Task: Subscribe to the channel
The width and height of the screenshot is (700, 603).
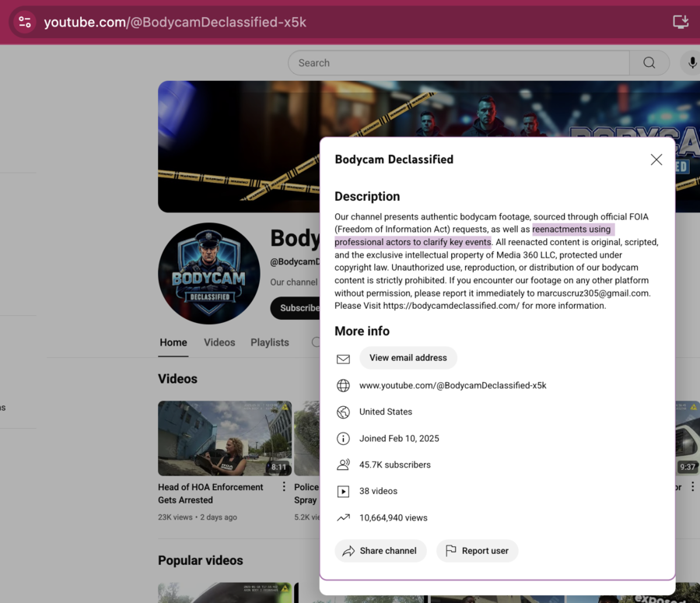Action: tap(295, 308)
